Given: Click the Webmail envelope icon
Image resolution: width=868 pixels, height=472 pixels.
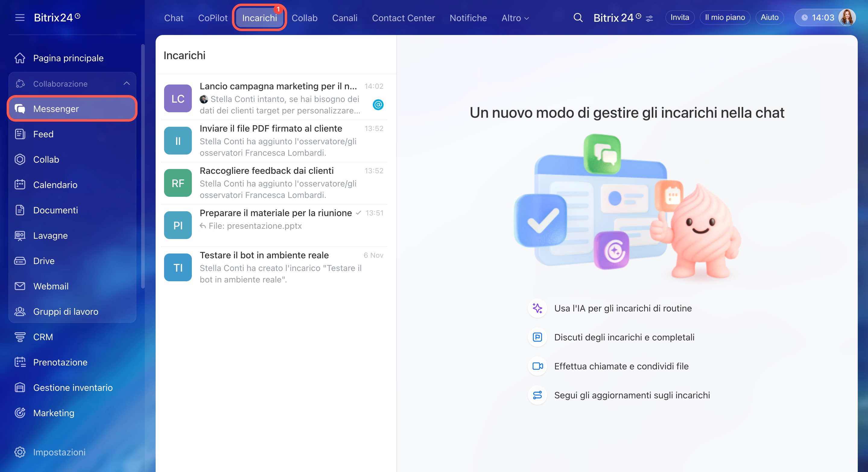Looking at the screenshot, I should point(20,286).
